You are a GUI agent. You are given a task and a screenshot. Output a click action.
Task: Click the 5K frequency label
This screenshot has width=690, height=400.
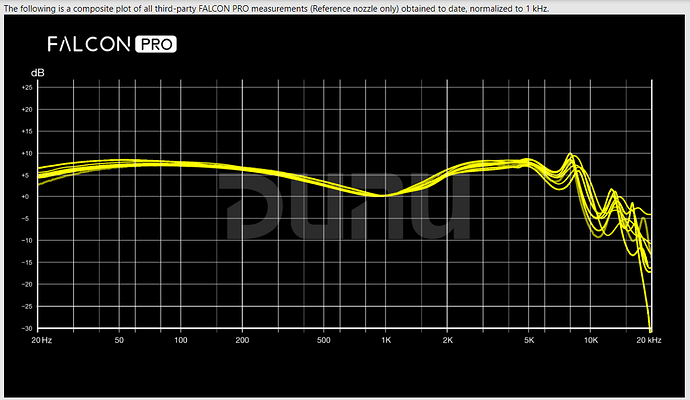(529, 340)
